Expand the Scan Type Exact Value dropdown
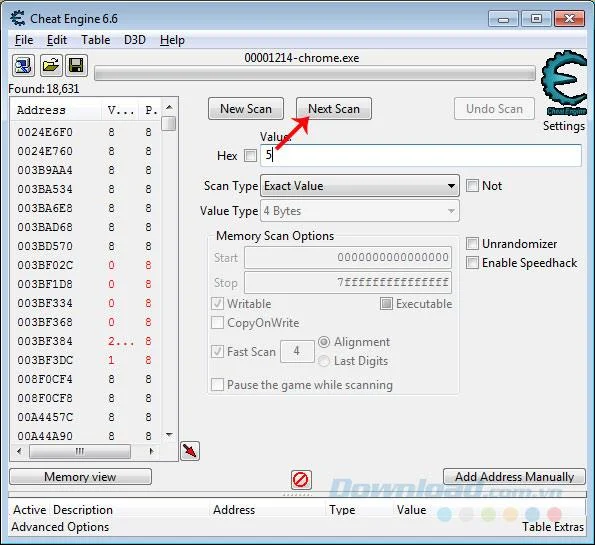 pos(360,186)
